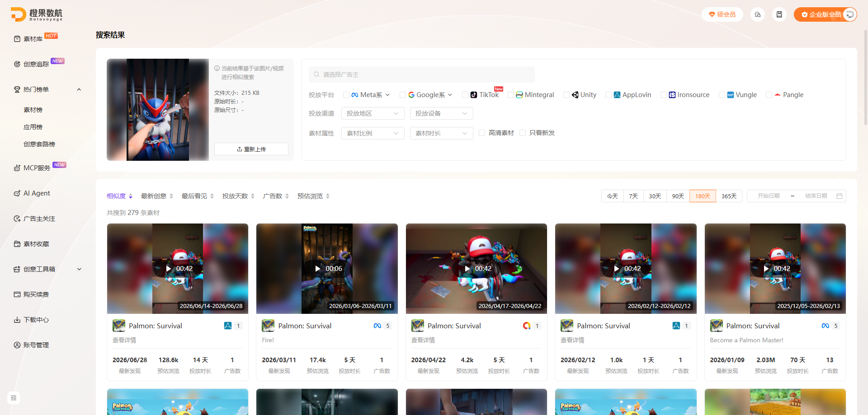Sort results by 最后看见
This screenshot has width=868, height=415.
coord(198,196)
